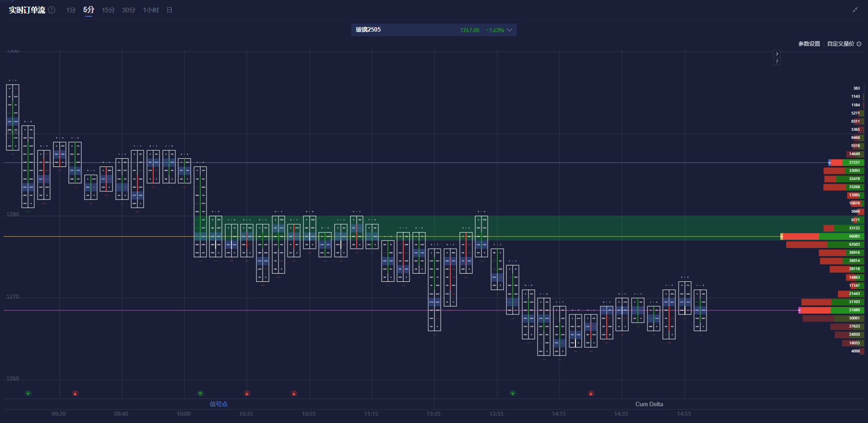Collapse side panel with the right chevron

click(x=777, y=54)
